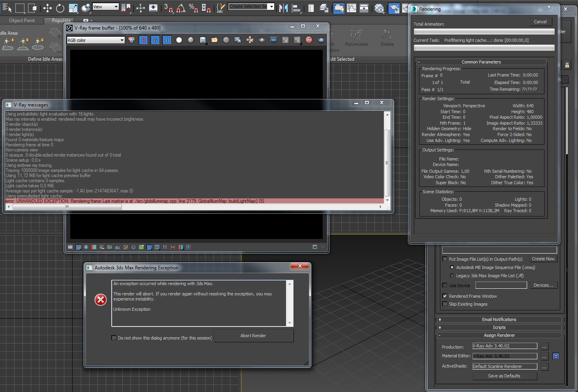Toggle levels correction stripes icon
The image size is (578, 392).
tap(110, 247)
